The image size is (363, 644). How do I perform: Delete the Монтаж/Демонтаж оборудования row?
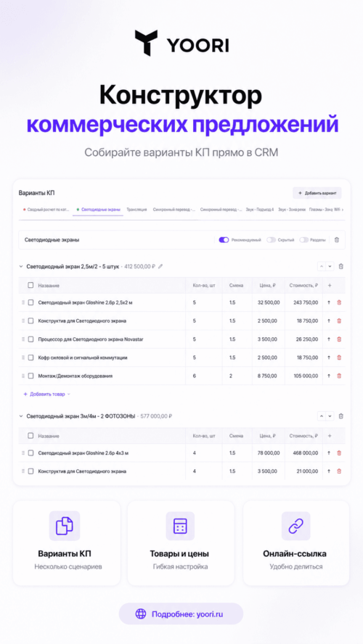click(x=339, y=376)
